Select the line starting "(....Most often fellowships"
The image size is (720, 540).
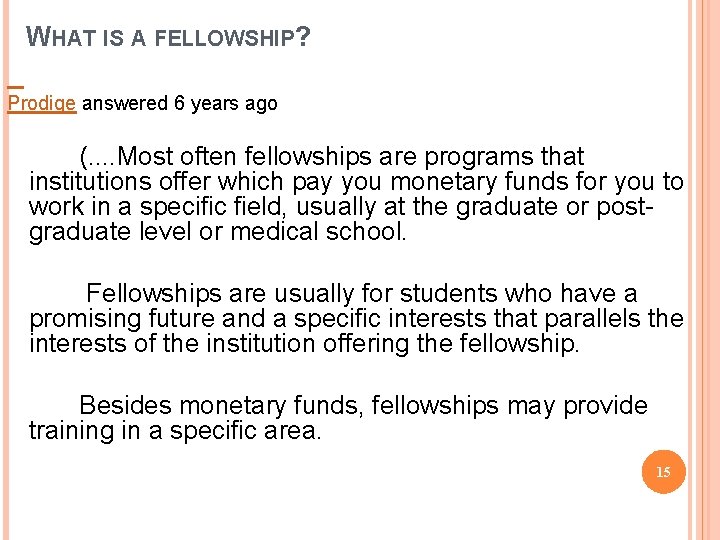point(332,157)
